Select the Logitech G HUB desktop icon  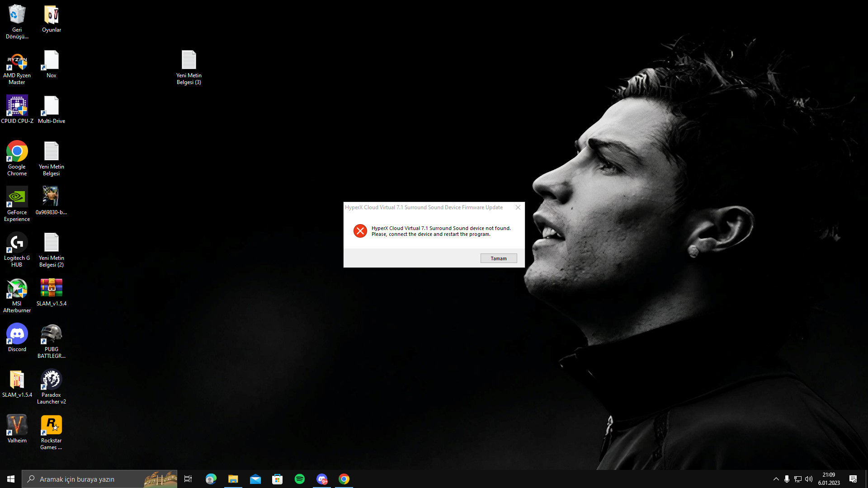click(17, 250)
